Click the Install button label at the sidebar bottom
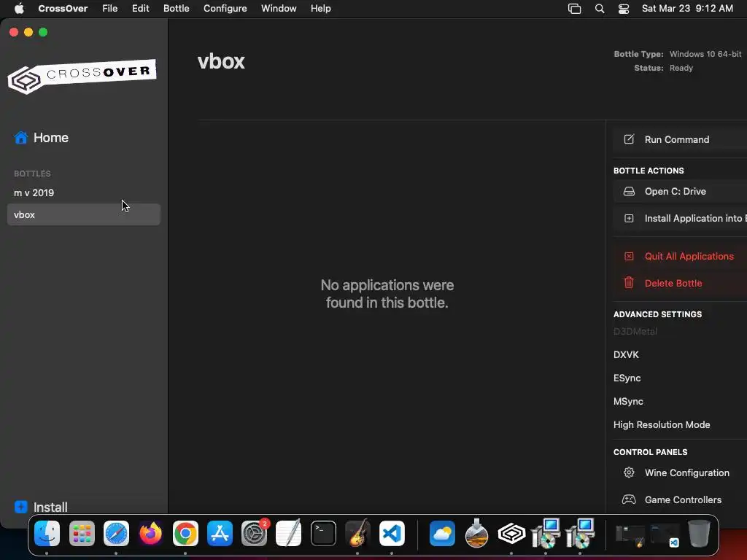This screenshot has height=560, width=747. tap(50, 507)
